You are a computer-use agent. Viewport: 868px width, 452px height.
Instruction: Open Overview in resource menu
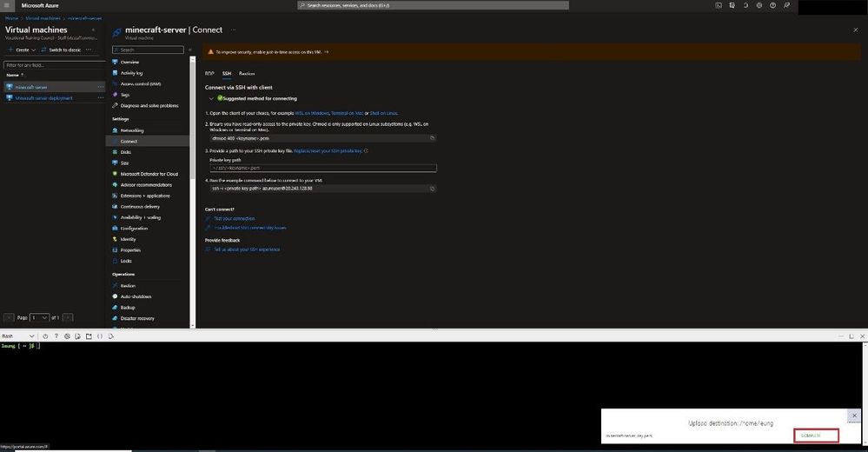(129, 62)
